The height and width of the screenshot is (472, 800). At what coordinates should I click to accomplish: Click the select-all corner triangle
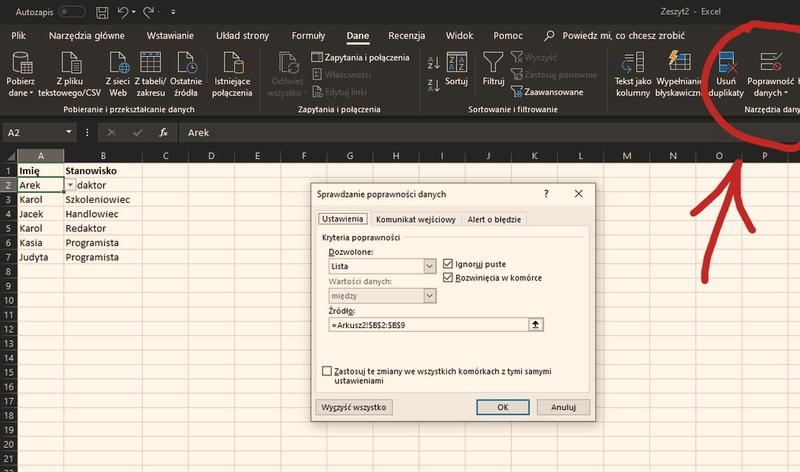10,156
